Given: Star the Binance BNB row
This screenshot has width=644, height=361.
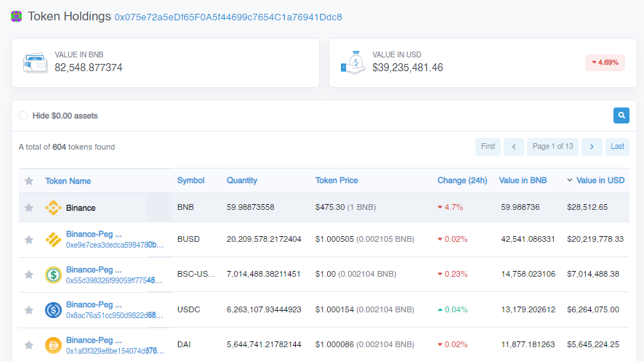Looking at the screenshot, I should 29,208.
